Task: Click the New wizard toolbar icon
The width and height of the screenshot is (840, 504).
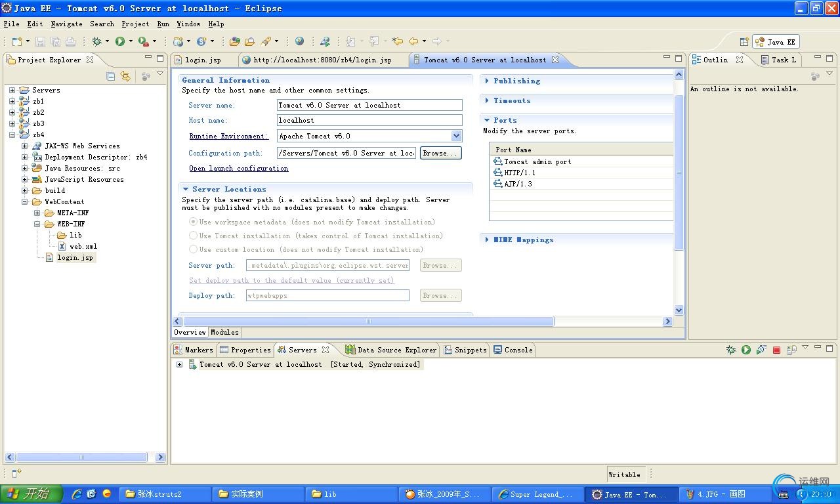Action: 16,41
